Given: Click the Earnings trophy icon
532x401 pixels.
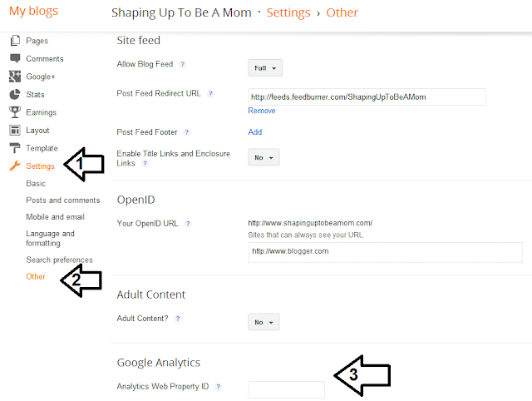Looking at the screenshot, I should (15, 112).
